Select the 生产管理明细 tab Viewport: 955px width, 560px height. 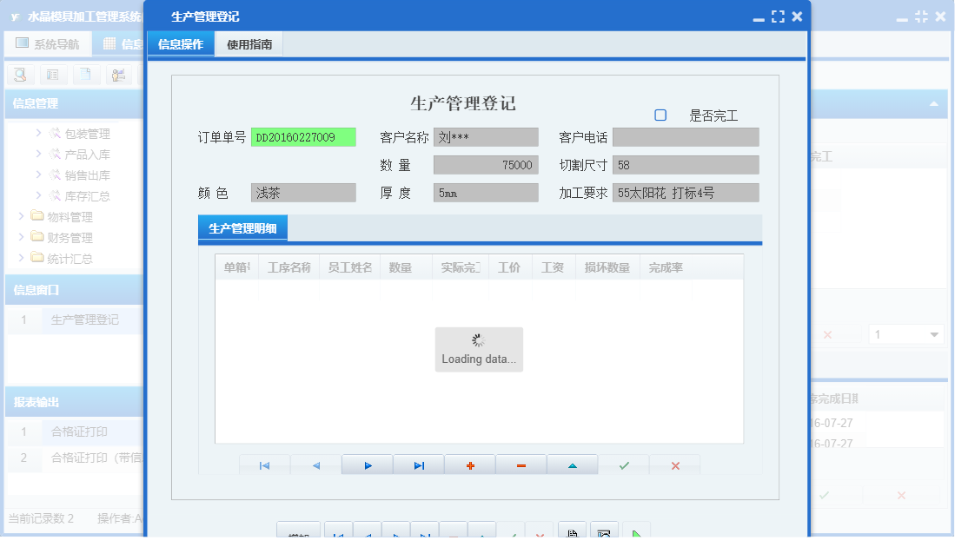coord(243,227)
